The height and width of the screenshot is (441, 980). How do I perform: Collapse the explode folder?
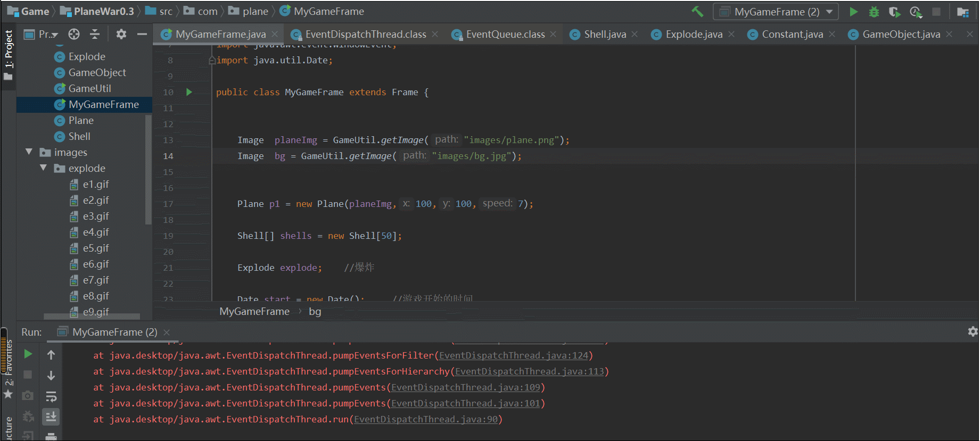44,168
